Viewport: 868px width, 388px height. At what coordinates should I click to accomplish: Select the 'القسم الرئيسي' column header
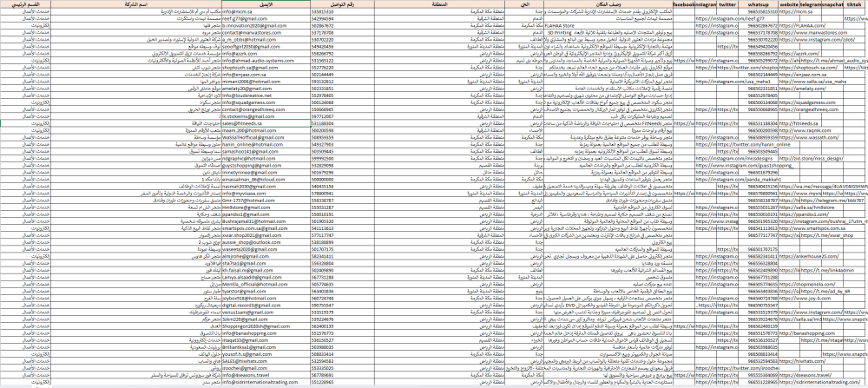coord(25,3)
